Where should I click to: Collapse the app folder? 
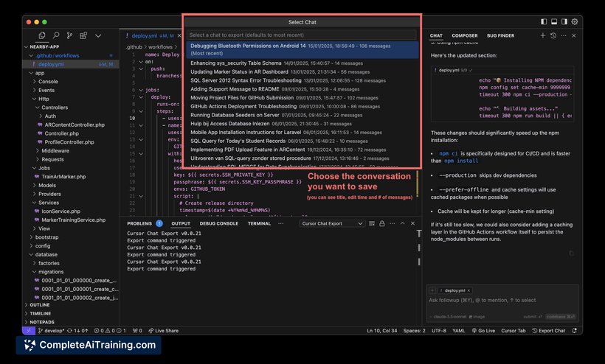pos(31,73)
